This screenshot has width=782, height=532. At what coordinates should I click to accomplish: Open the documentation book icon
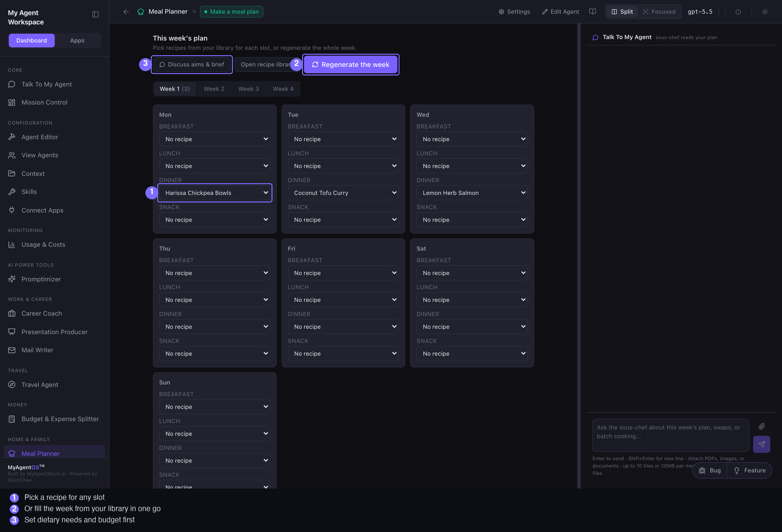593,12
